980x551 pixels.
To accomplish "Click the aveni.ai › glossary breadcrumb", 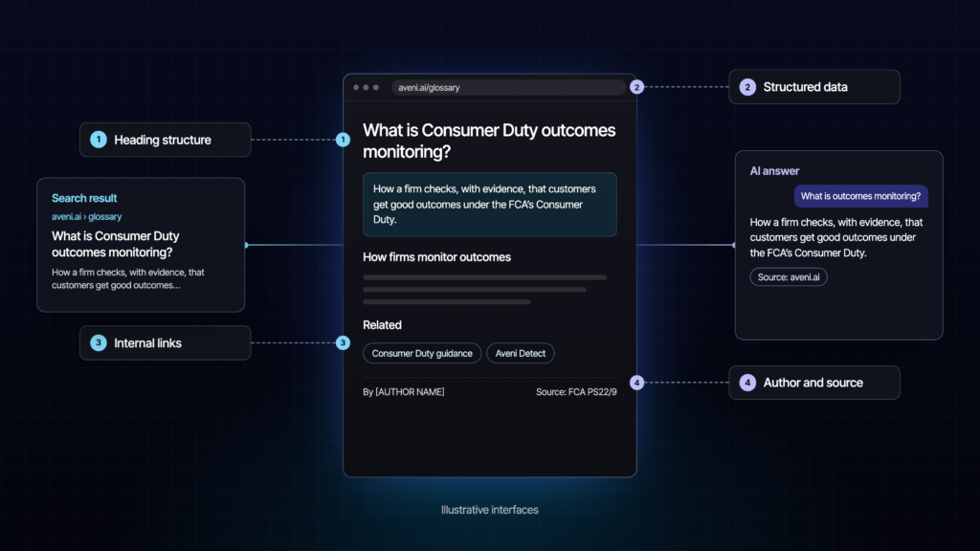I will [87, 217].
